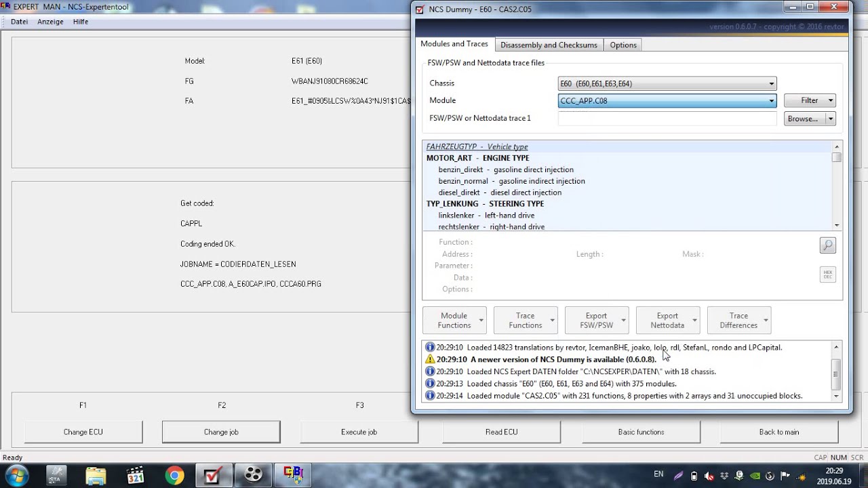Open Media Player Classic 321 taskbar icon
868x488 pixels.
coord(135,475)
